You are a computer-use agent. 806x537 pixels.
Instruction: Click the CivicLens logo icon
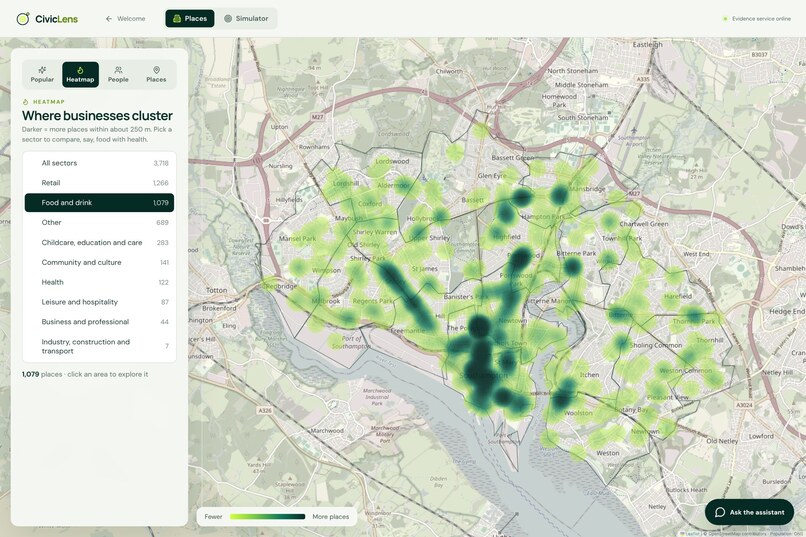pyautogui.click(x=23, y=19)
